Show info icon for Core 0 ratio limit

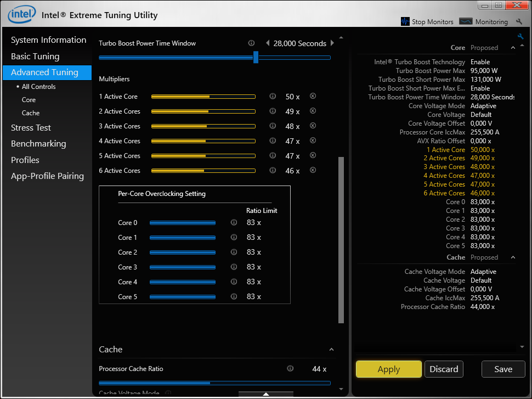tap(234, 222)
